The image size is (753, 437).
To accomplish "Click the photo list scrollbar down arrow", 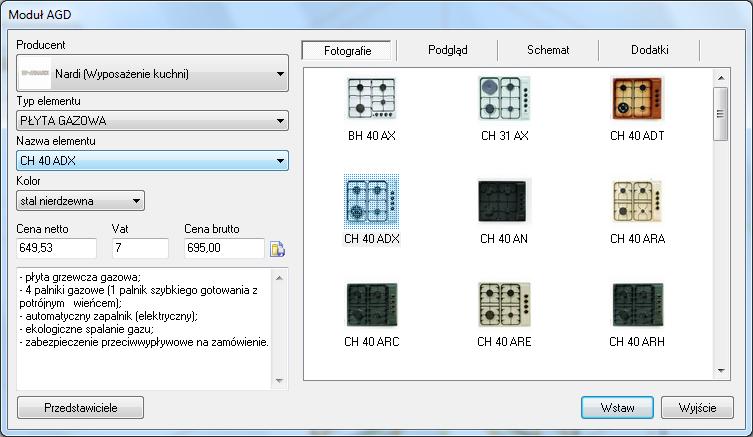I will tap(721, 371).
